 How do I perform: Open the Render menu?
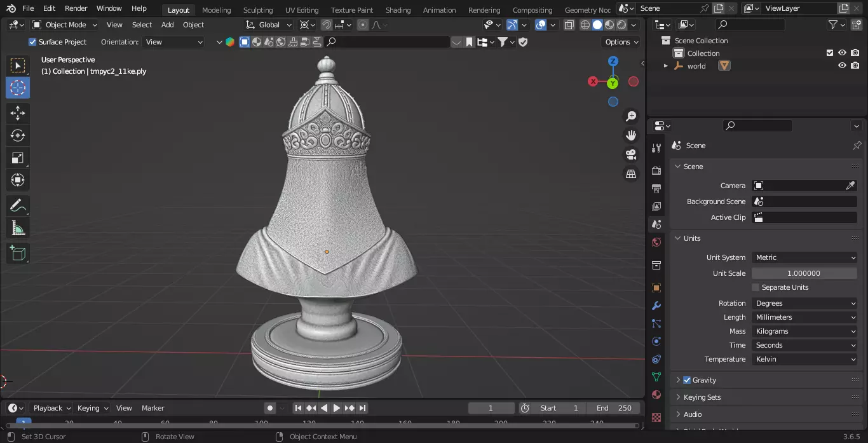[76, 8]
